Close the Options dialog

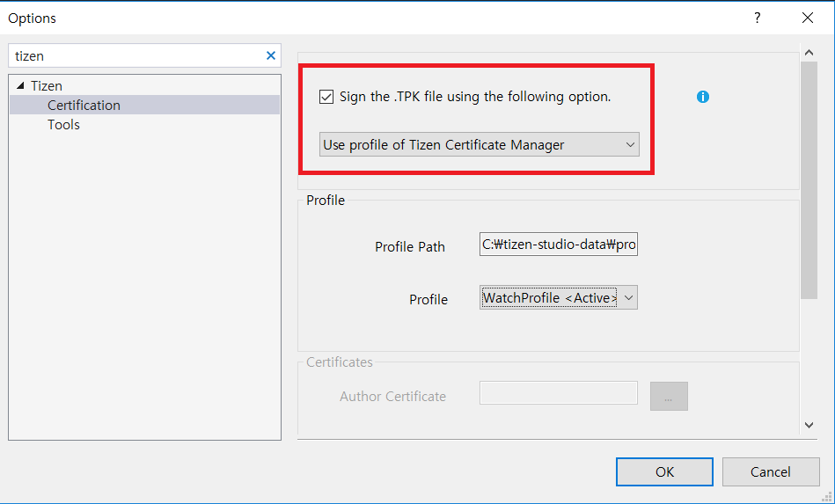pyautogui.click(x=808, y=18)
